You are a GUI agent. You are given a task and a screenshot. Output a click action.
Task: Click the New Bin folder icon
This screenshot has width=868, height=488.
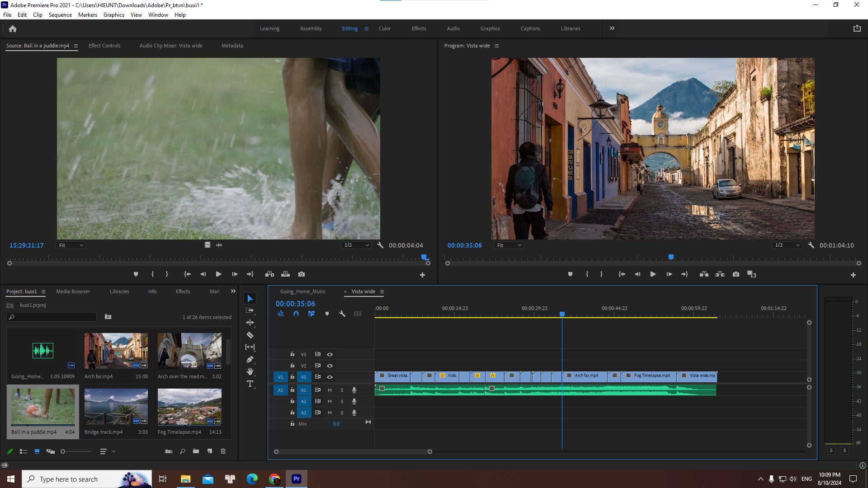point(196,451)
